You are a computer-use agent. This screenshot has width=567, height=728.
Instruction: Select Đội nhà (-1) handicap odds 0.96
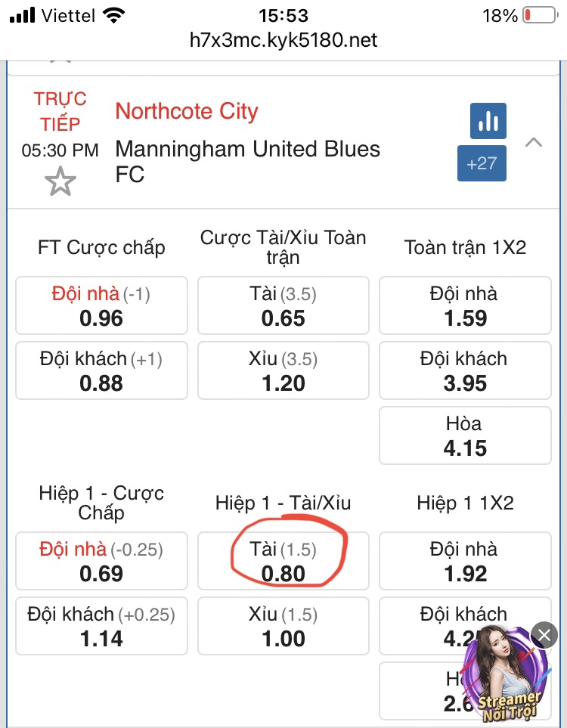(x=101, y=305)
